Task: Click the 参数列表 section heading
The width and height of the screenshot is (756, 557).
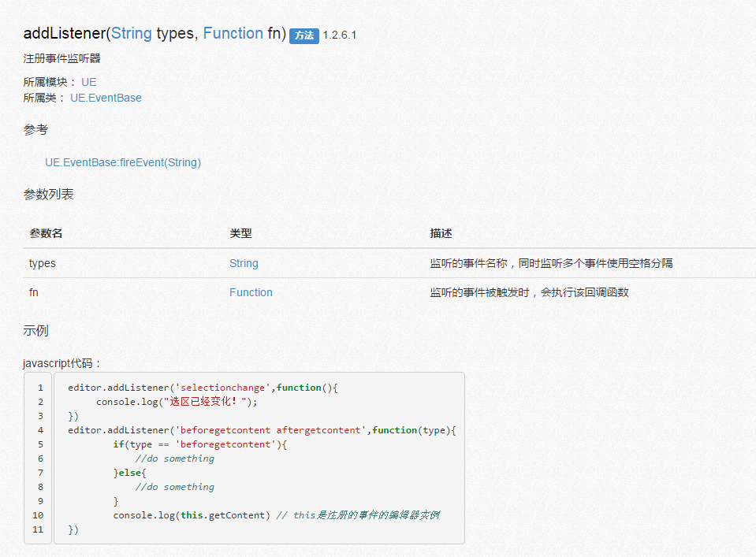Action: [x=48, y=194]
